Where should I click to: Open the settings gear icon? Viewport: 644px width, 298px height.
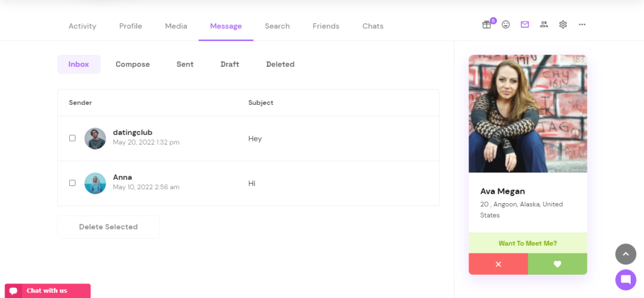563,25
